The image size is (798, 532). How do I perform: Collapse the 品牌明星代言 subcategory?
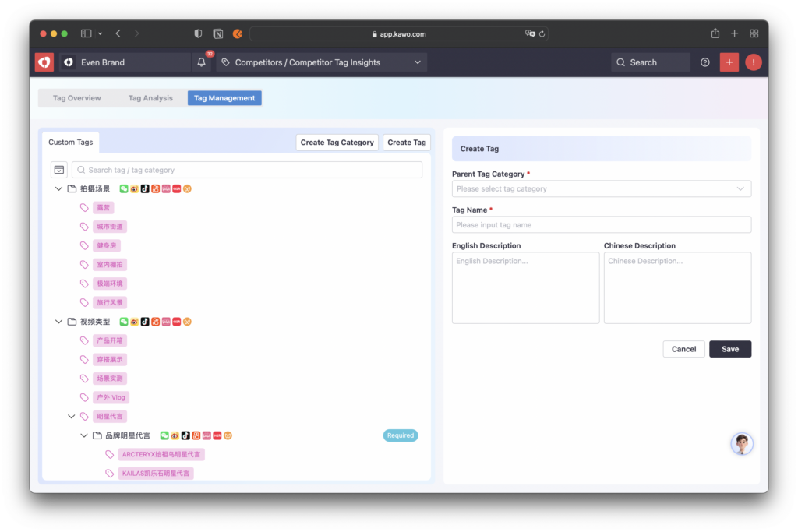pyautogui.click(x=84, y=435)
